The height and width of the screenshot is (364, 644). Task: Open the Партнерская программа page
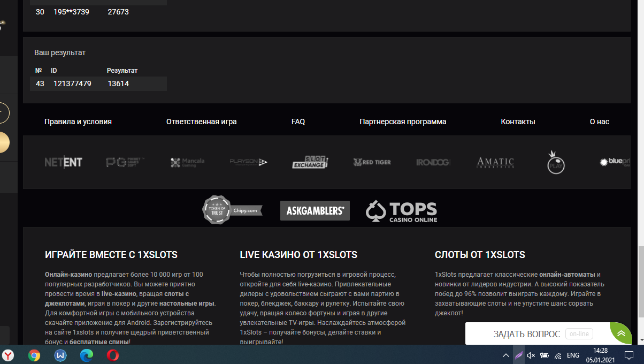click(x=403, y=122)
